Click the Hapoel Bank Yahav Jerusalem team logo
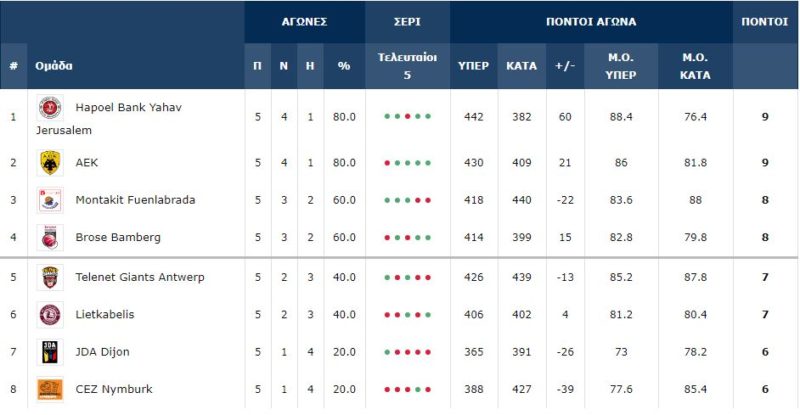Viewport: 800px width, 415px height. pyautogui.click(x=50, y=108)
